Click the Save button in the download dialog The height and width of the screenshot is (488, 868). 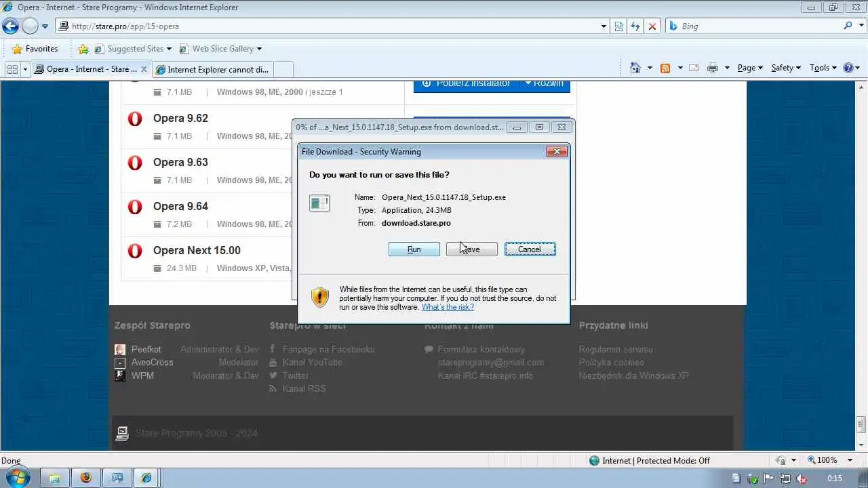click(471, 249)
